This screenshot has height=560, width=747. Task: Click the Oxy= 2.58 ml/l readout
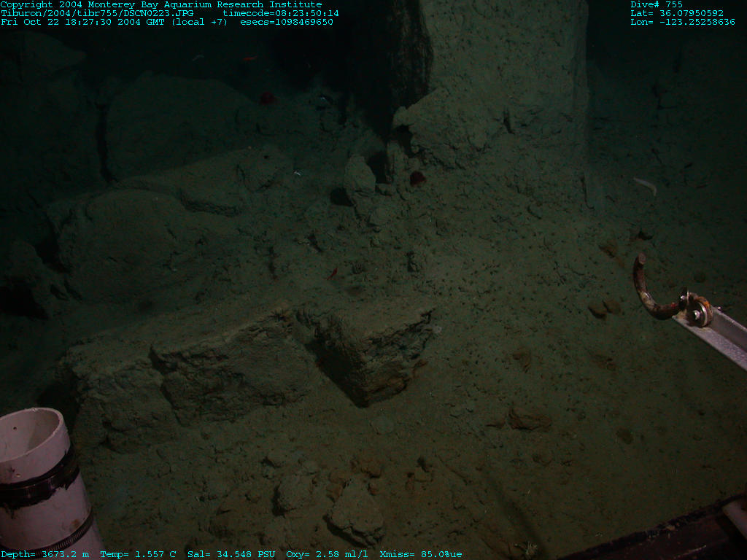(327, 555)
